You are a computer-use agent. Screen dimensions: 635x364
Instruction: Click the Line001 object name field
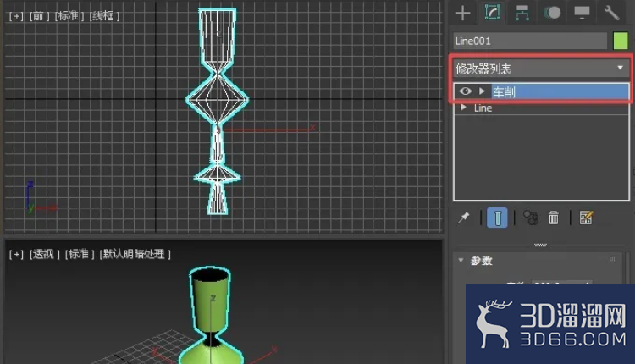coord(530,41)
